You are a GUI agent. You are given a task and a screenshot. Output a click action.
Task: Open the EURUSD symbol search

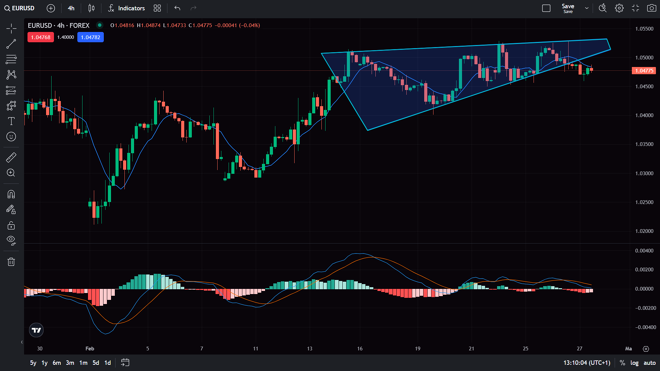click(x=19, y=8)
